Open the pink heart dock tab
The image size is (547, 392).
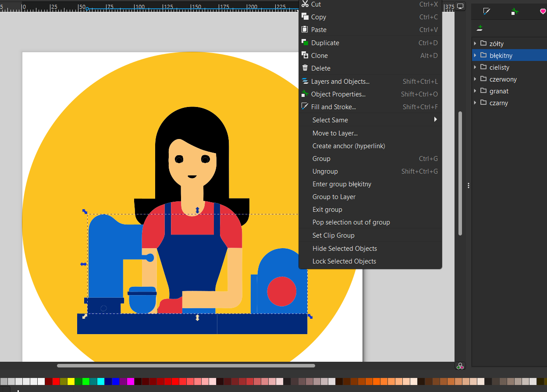click(543, 11)
